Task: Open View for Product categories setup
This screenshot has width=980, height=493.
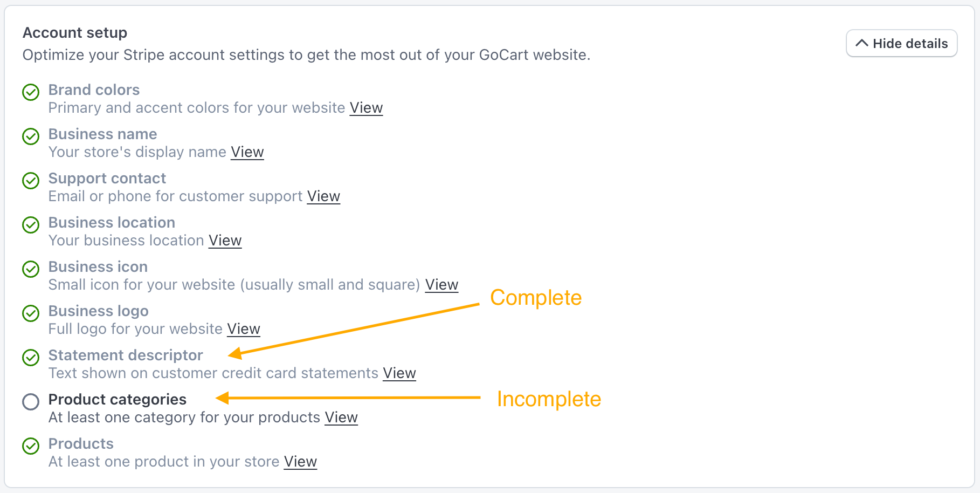Action: pyautogui.click(x=341, y=417)
